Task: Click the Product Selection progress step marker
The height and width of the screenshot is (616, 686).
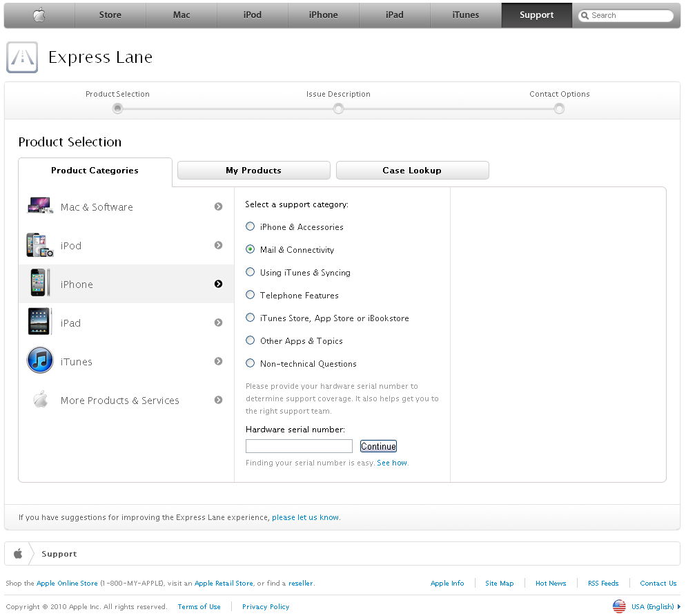Action: (x=117, y=108)
